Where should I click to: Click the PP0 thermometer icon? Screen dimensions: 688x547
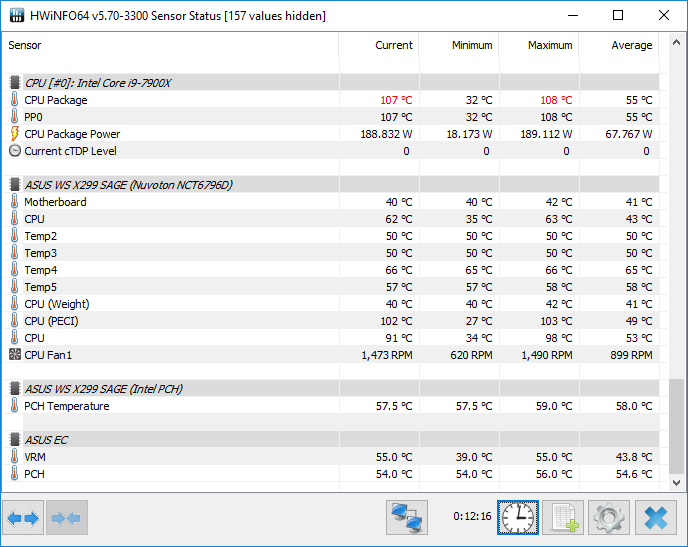click(x=14, y=117)
